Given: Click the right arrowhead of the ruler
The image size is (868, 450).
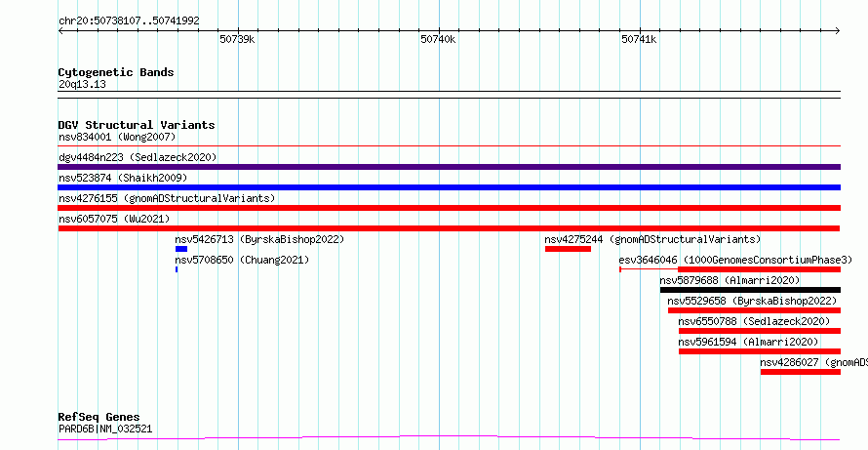Looking at the screenshot, I should click(838, 31).
